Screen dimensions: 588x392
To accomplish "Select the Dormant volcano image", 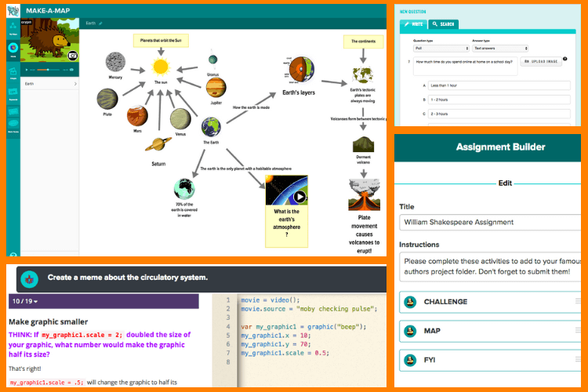I will (363, 144).
